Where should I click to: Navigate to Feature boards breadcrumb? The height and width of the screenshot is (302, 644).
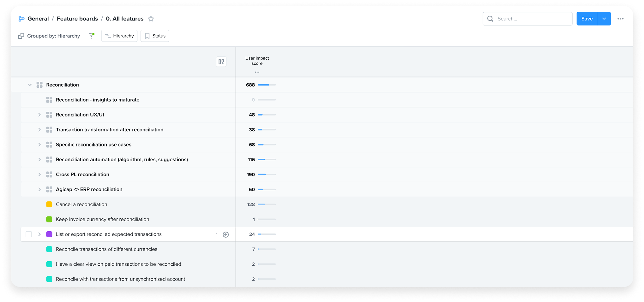[77, 19]
